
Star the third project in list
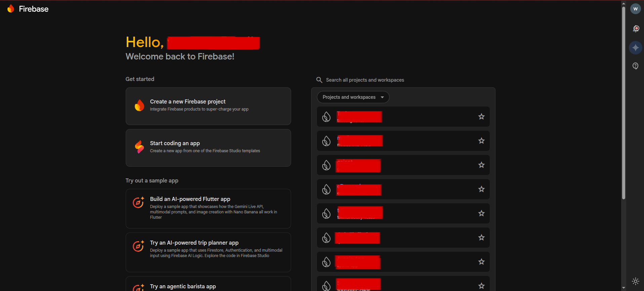click(x=481, y=165)
